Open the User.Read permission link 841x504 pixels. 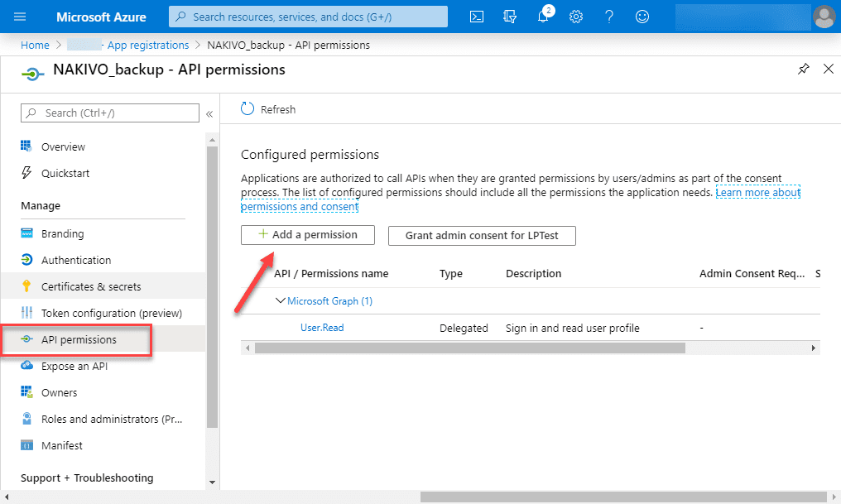tap(322, 328)
